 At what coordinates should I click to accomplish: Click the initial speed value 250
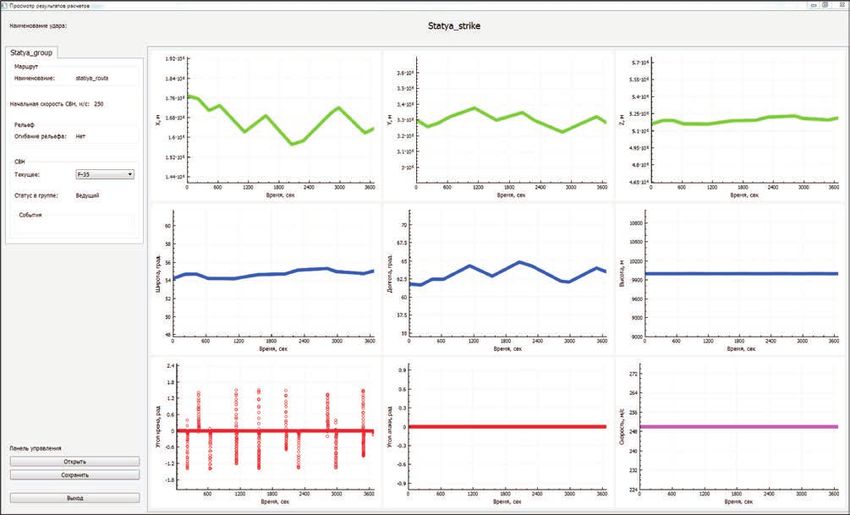[99, 103]
